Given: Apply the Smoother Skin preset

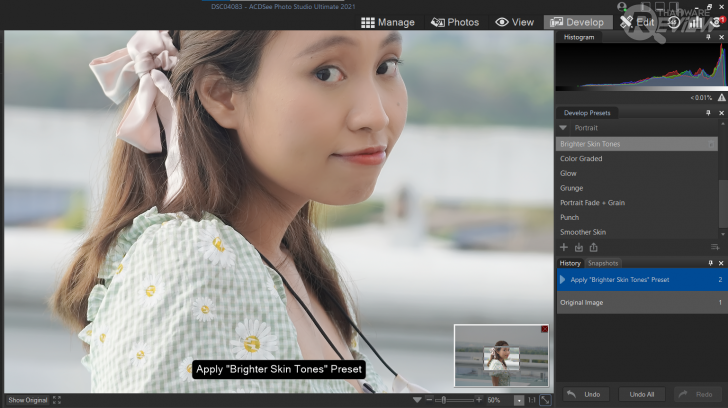Looking at the screenshot, I should click(637, 232).
